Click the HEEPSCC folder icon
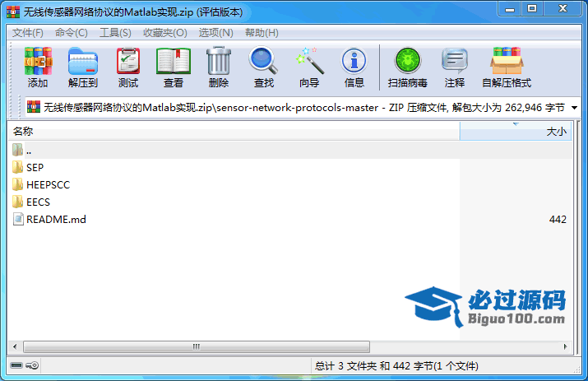Image resolution: width=588 pixels, height=381 pixels. point(17,184)
